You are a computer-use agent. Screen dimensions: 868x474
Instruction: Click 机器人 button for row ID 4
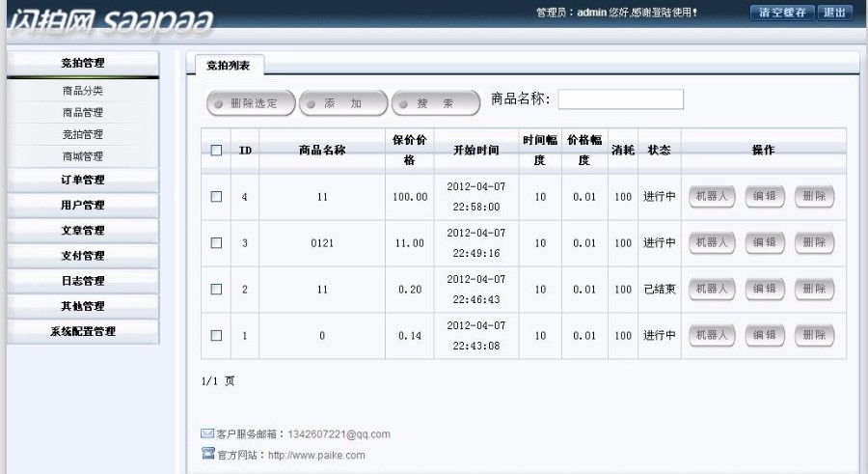point(712,197)
